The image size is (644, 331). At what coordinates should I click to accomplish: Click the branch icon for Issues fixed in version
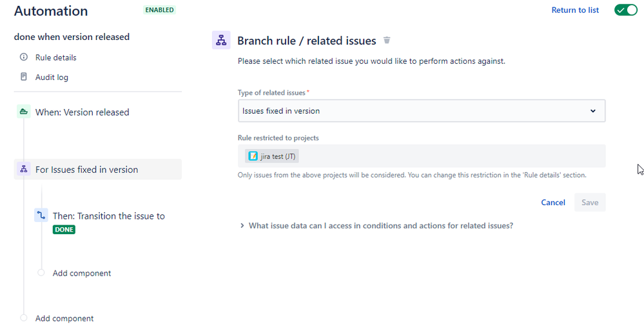[24, 169]
